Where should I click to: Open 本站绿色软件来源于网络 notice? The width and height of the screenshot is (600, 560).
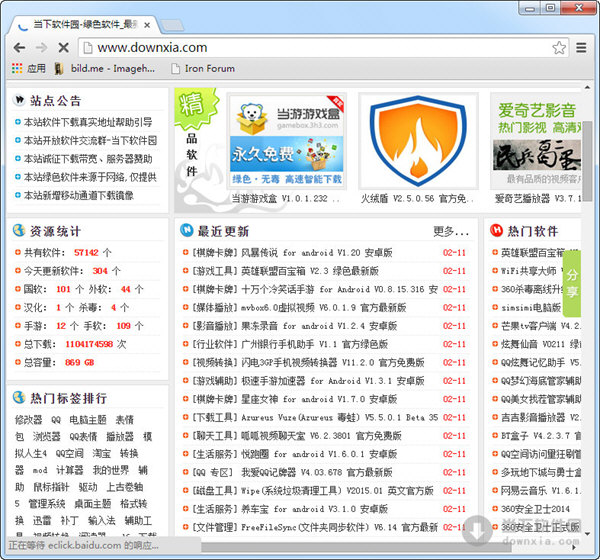tap(90, 177)
